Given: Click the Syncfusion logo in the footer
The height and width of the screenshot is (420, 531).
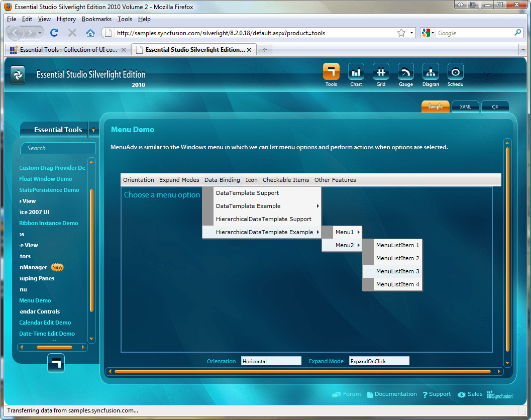Looking at the screenshot, I should pos(500,395).
